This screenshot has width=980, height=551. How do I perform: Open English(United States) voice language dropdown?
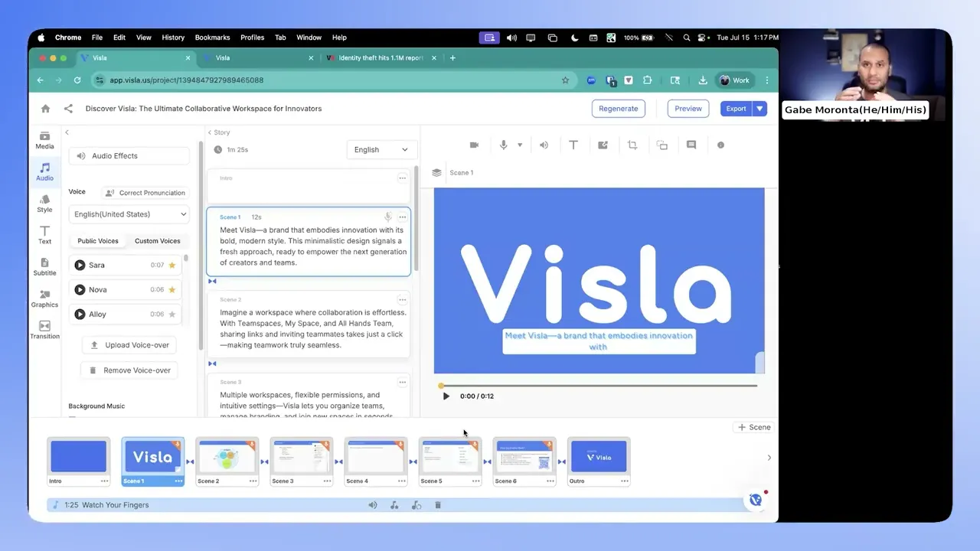point(129,214)
